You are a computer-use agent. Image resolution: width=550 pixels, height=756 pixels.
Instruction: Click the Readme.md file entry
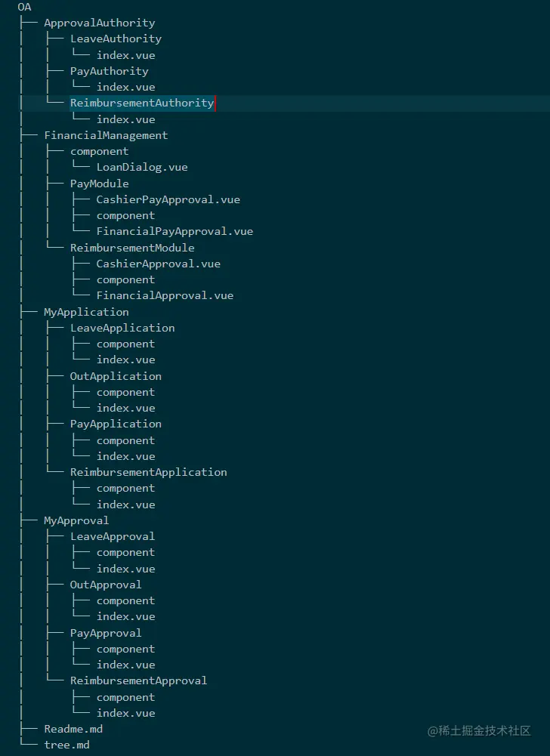click(73, 729)
